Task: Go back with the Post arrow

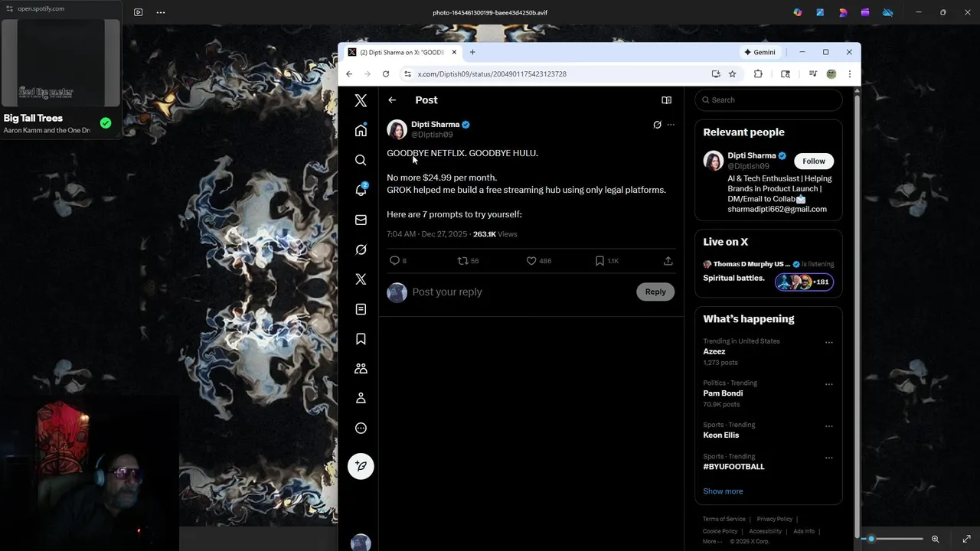Action: 392,100
